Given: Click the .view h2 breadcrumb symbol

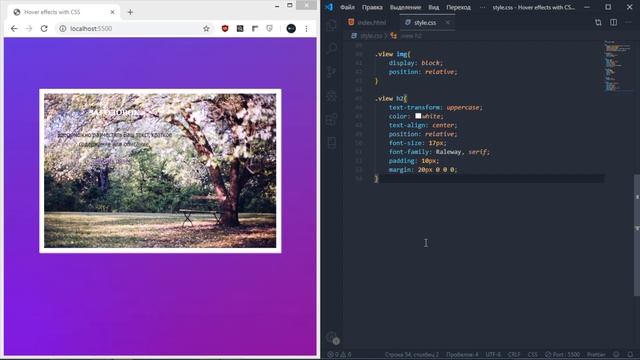Looking at the screenshot, I should pyautogui.click(x=407, y=36).
